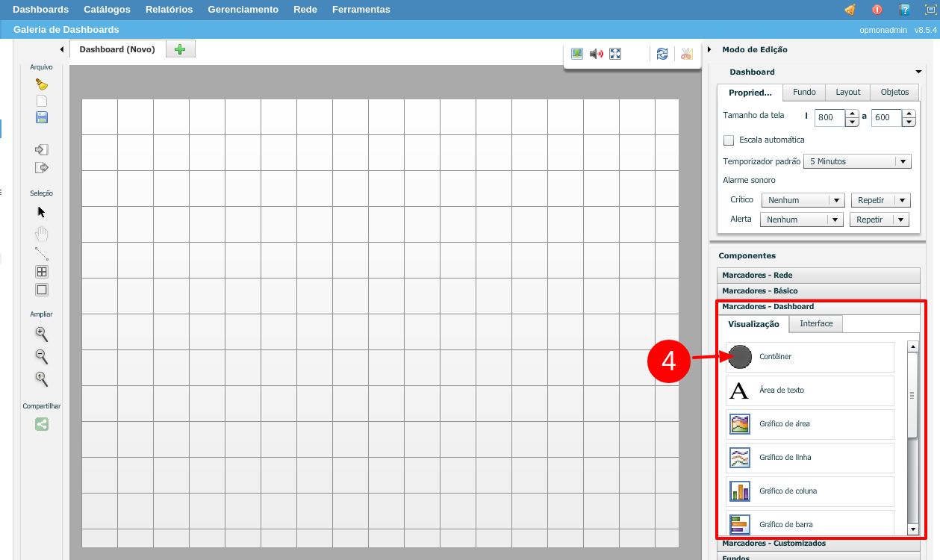Click the blue refresh arrows icon
Screen dimensions: 940x560
coord(662,54)
